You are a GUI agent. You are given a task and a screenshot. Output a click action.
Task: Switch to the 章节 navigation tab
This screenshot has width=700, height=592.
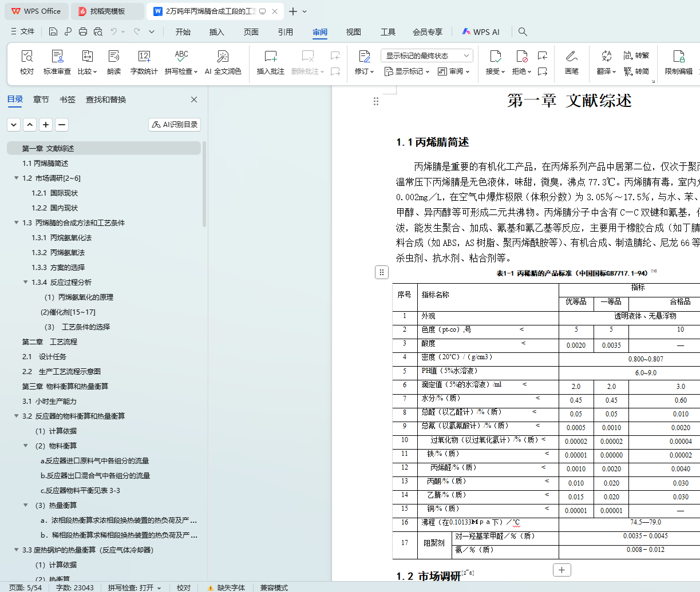coord(41,100)
